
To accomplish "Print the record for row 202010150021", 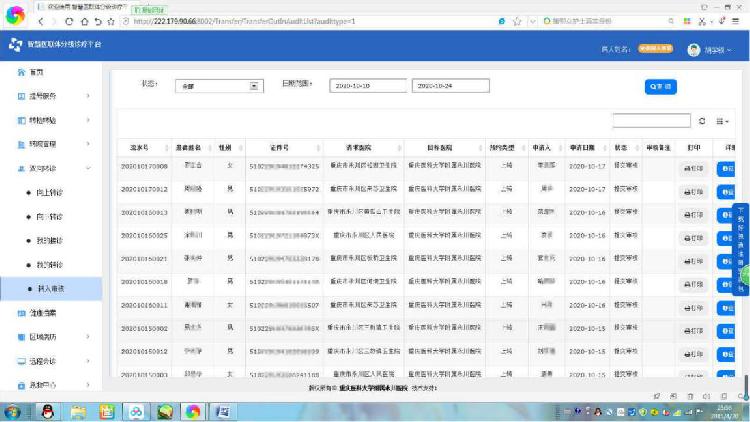I will click(693, 261).
